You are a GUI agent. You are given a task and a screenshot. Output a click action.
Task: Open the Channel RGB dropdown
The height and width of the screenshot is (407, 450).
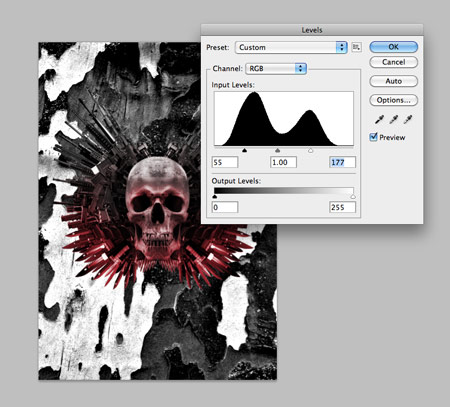tap(276, 69)
